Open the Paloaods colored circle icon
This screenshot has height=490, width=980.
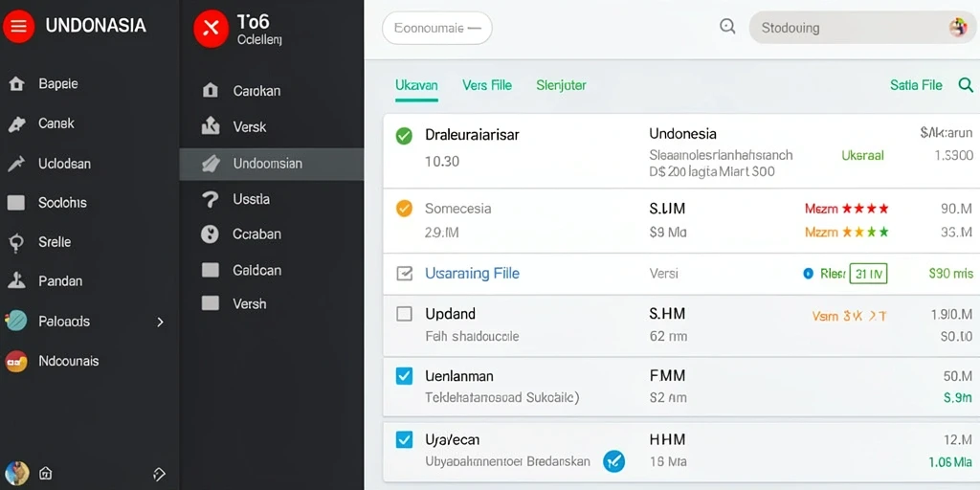tap(16, 321)
